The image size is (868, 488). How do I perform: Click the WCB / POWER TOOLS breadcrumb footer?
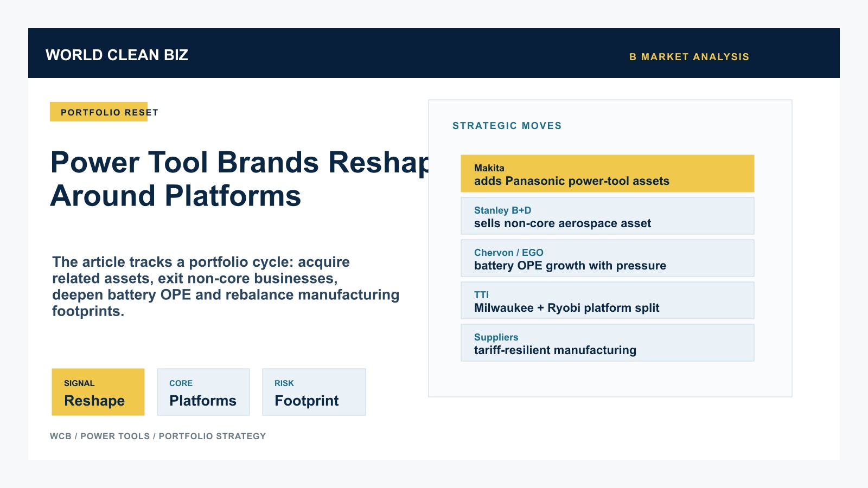point(158,436)
